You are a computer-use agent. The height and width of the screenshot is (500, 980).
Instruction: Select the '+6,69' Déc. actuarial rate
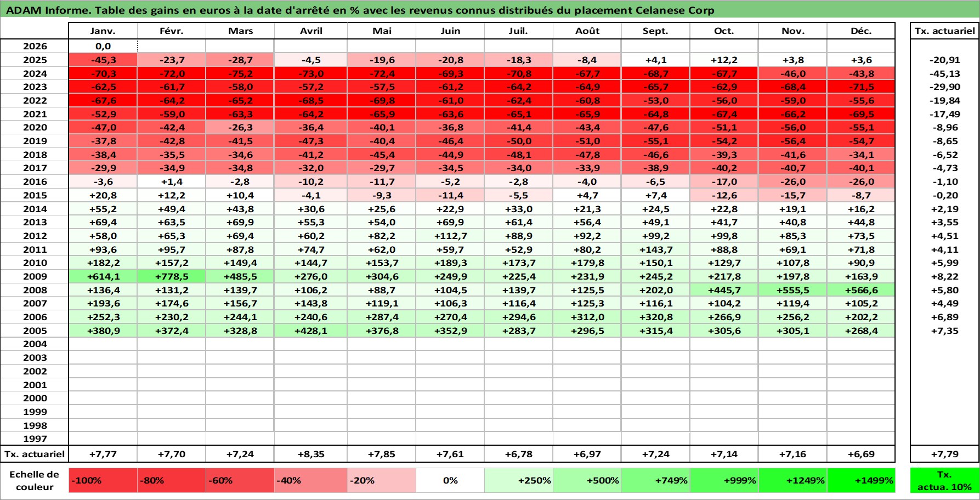[x=861, y=454]
